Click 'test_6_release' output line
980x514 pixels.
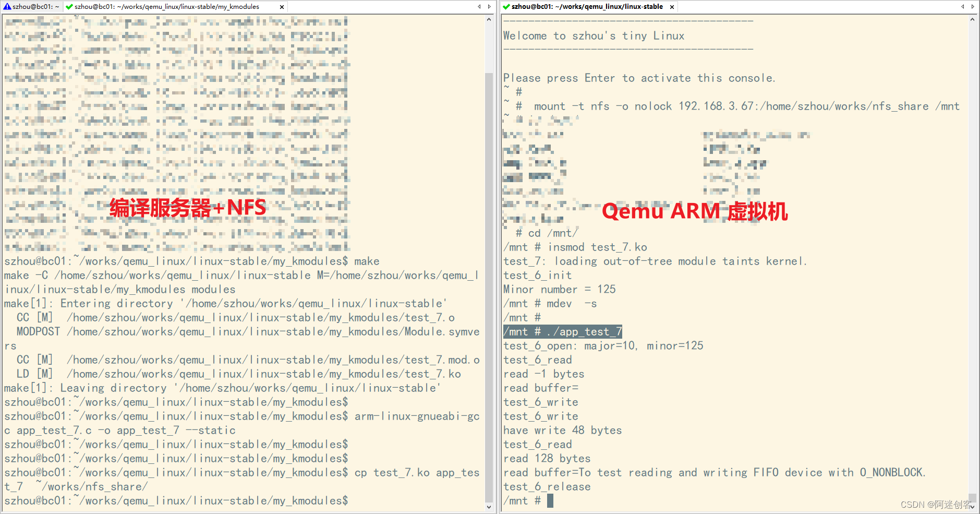547,486
